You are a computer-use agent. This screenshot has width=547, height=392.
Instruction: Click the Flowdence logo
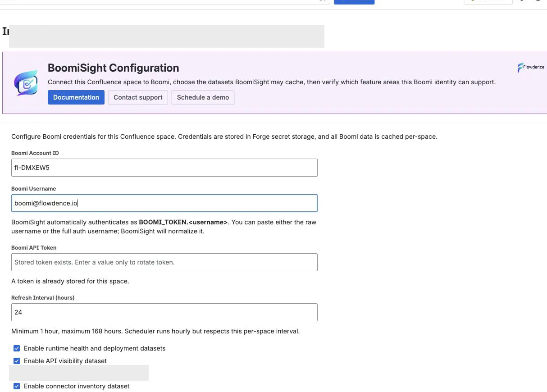(530, 68)
